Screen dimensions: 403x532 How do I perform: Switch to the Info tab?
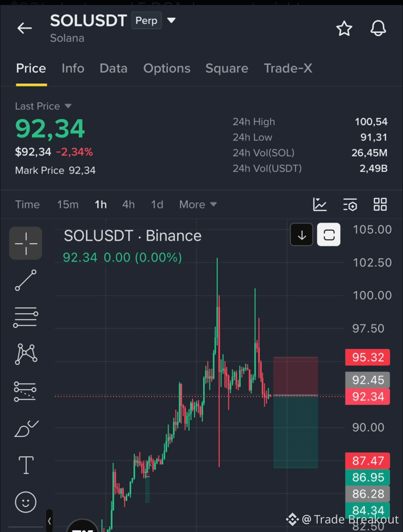pyautogui.click(x=73, y=69)
